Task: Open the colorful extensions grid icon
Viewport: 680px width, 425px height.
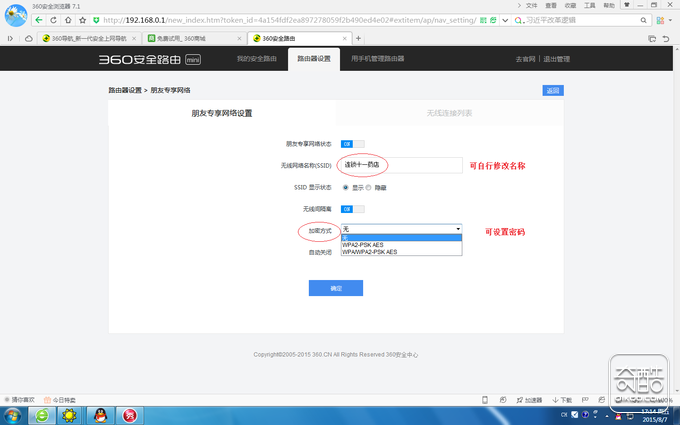Action: (660, 20)
